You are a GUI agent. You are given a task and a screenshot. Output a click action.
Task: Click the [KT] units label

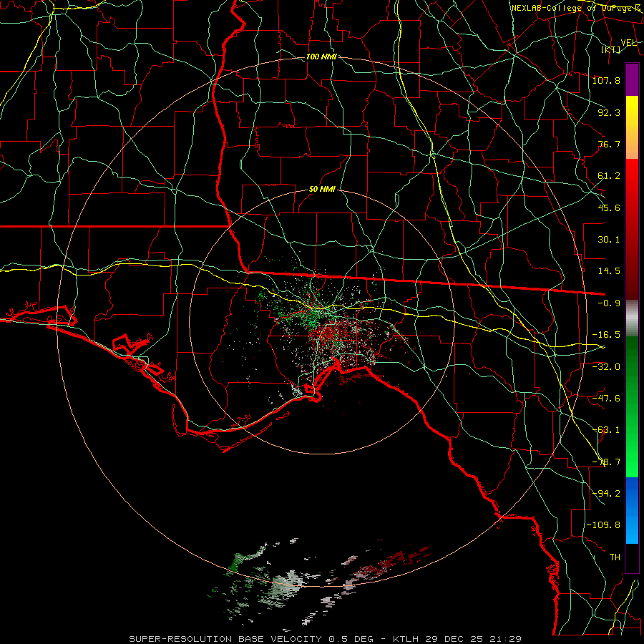pos(611,50)
